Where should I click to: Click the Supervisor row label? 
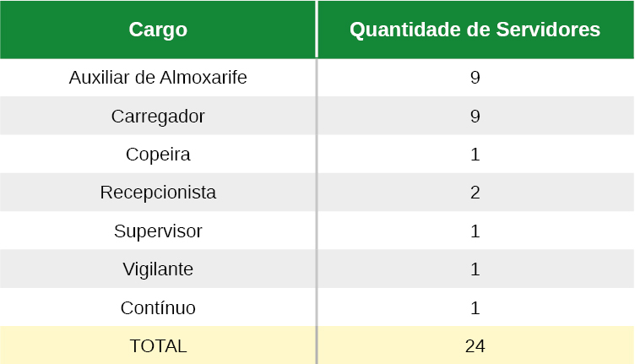[x=158, y=231]
